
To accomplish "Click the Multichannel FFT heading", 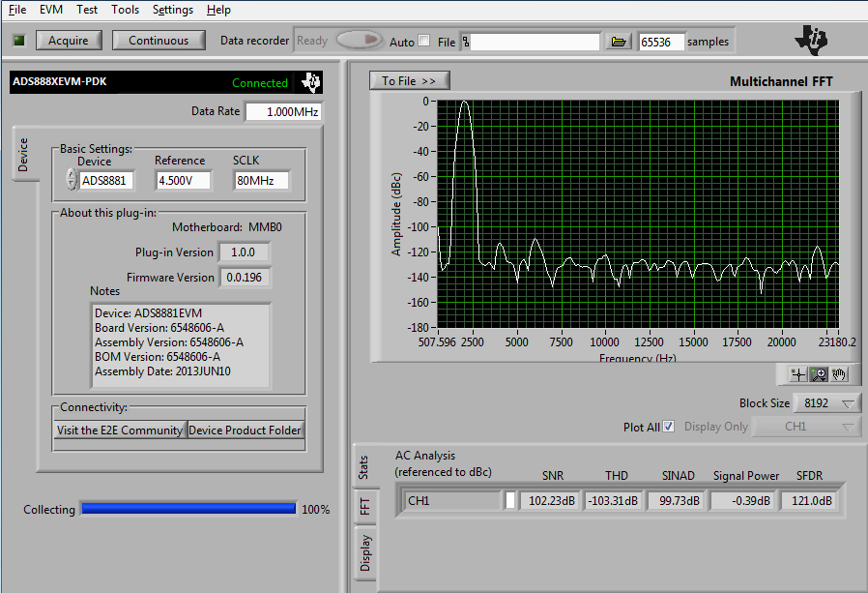I will click(781, 81).
